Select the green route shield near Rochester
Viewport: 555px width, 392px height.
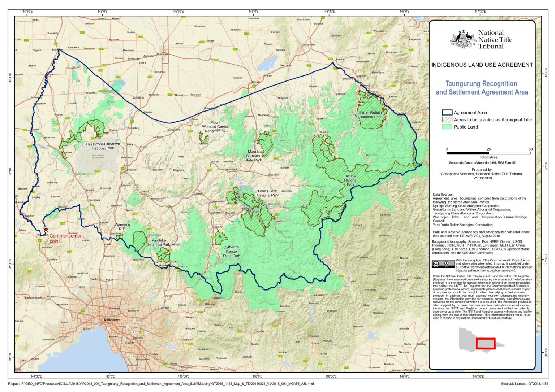pyautogui.click(x=56, y=43)
